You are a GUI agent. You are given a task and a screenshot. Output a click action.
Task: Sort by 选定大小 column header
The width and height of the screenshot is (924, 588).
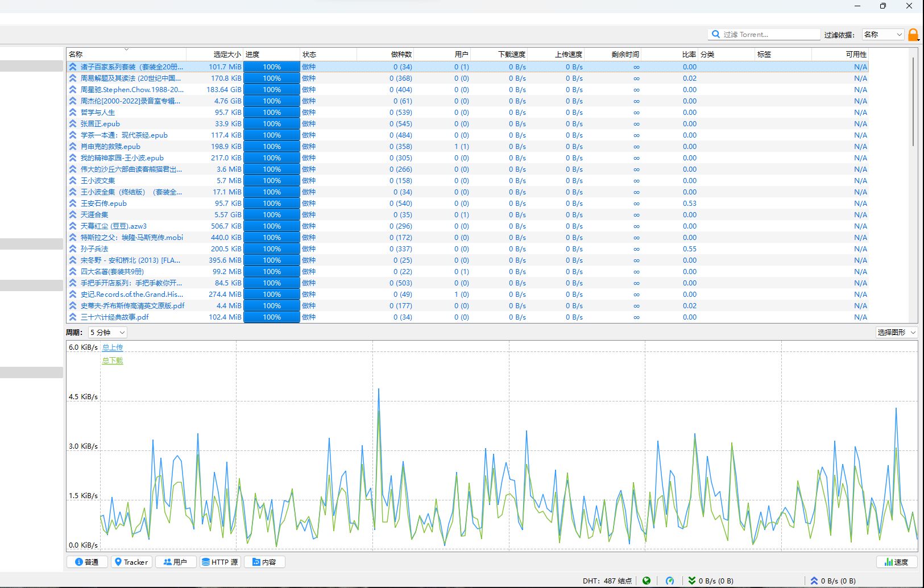click(x=215, y=54)
